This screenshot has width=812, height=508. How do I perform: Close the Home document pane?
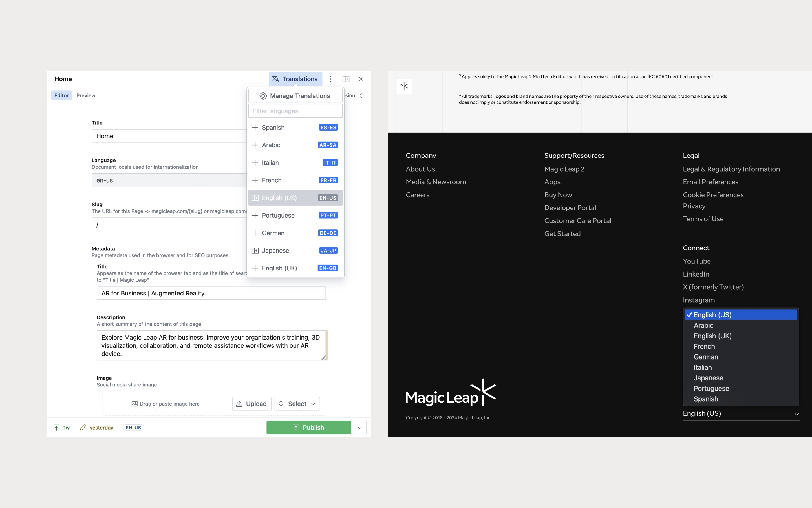pos(361,79)
